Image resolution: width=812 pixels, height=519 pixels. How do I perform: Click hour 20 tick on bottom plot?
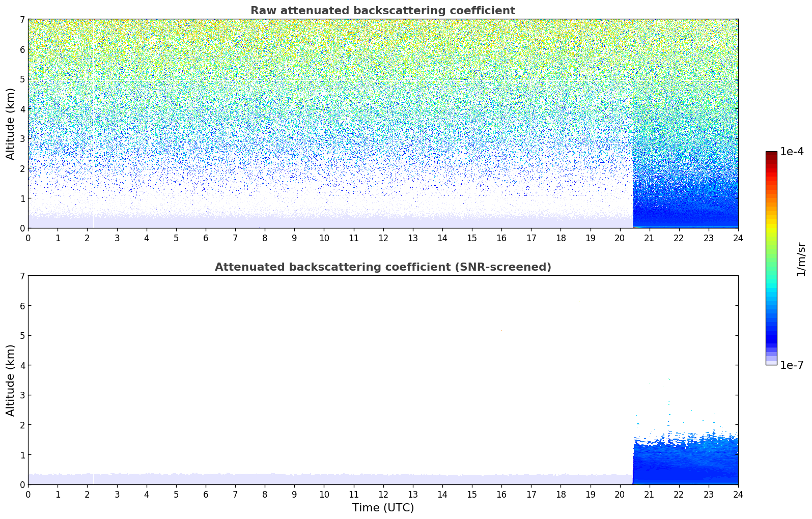[620, 494]
